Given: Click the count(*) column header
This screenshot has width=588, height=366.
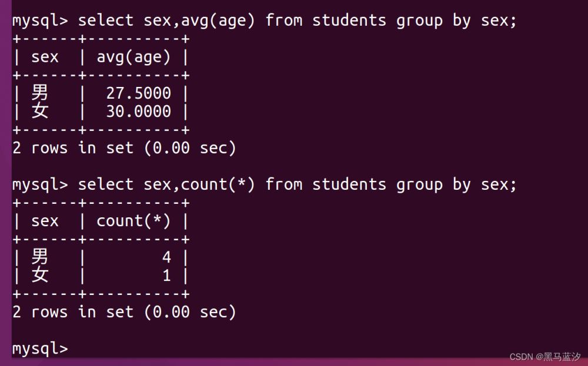Looking at the screenshot, I should pos(133,221).
